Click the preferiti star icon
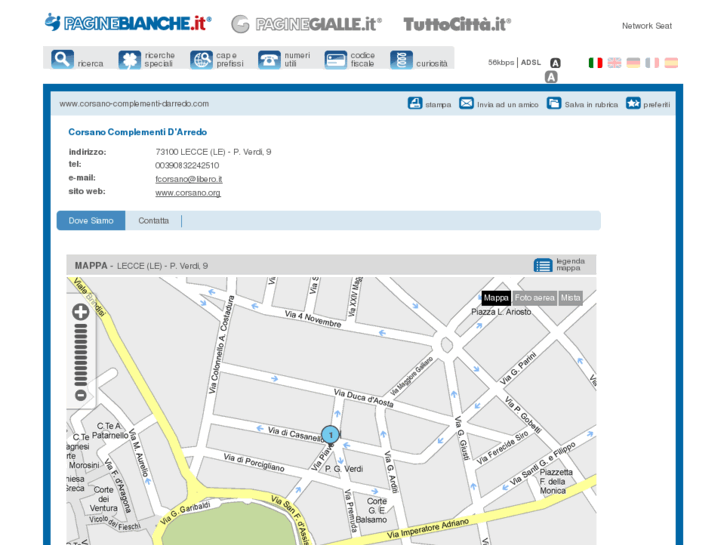Screen dimensions: 727x545 (633, 103)
